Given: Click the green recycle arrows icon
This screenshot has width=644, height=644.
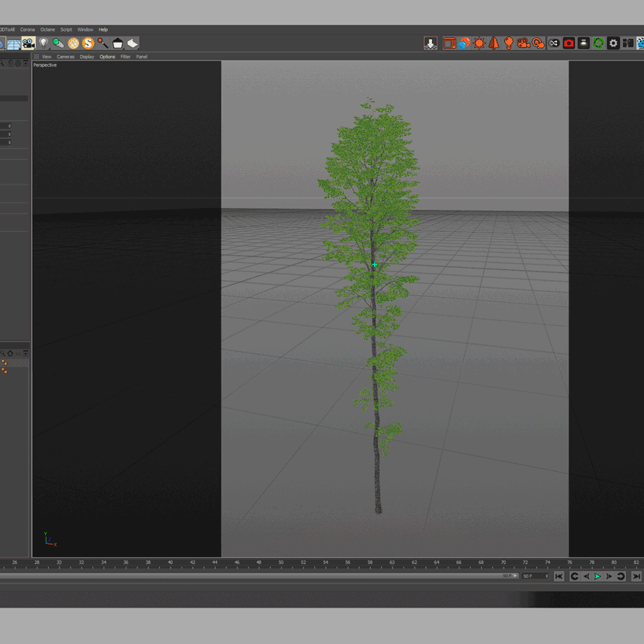Looking at the screenshot, I should (x=598, y=43).
